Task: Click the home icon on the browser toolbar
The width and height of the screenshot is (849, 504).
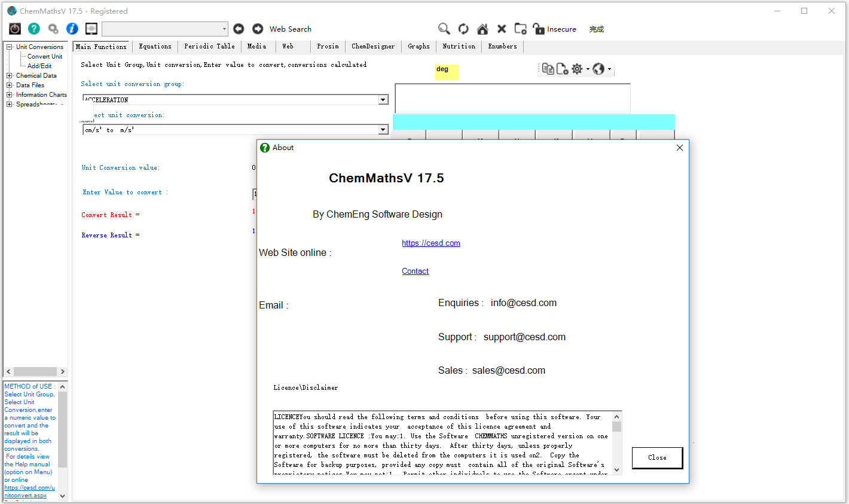Action: coord(482,28)
